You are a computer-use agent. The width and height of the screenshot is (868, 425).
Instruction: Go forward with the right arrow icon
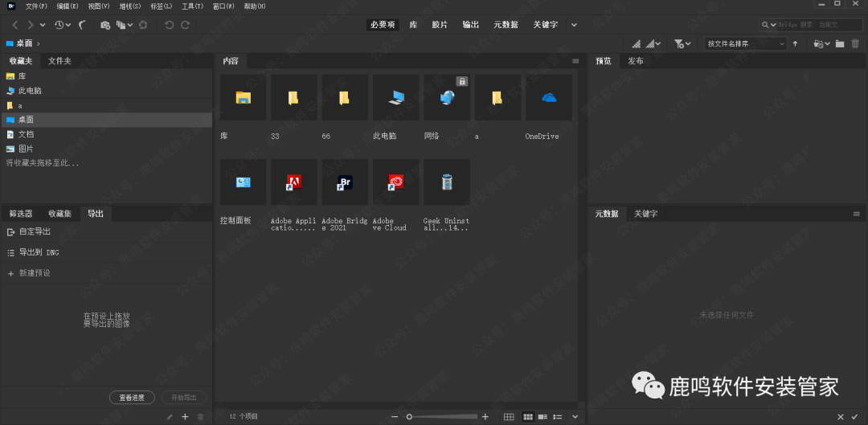coord(31,25)
